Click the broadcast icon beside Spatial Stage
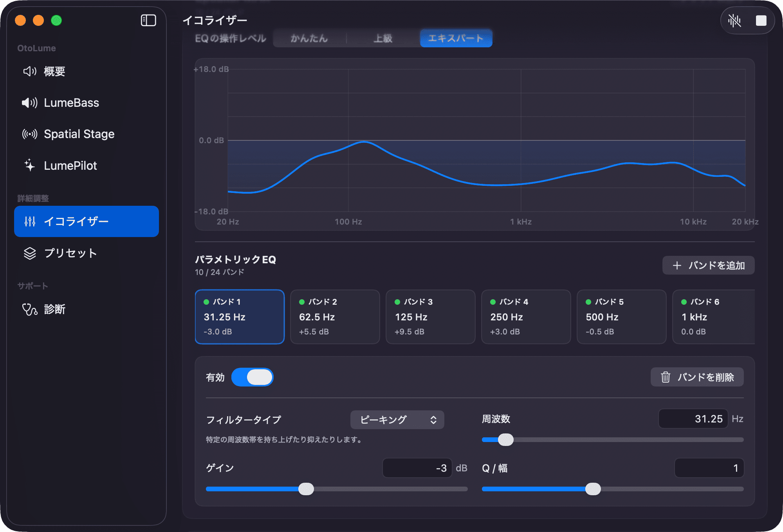 (30, 134)
